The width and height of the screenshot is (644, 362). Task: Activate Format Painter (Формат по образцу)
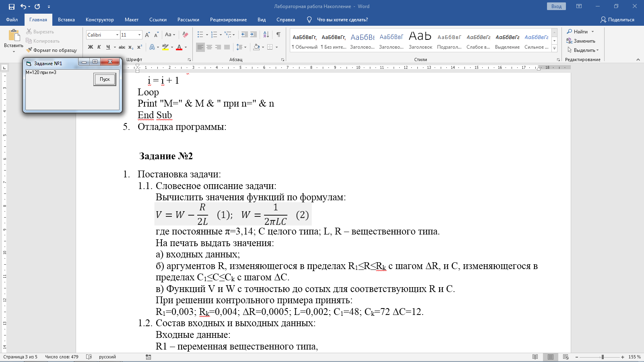click(x=52, y=50)
